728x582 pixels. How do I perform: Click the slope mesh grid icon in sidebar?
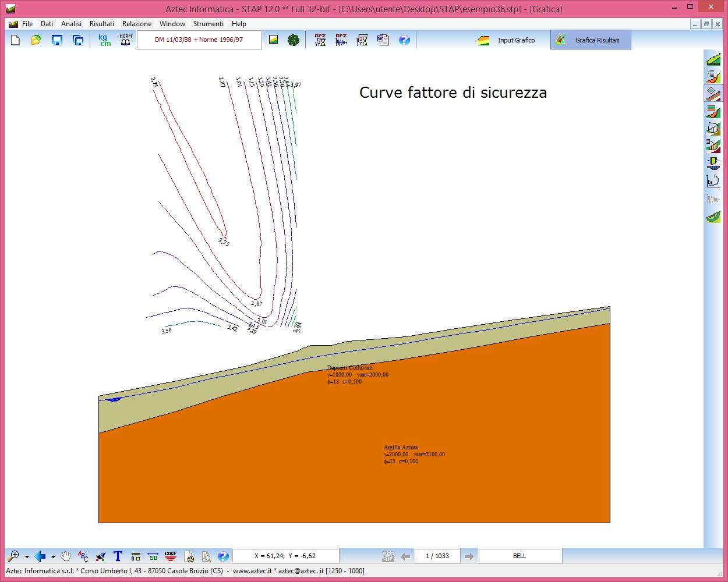[x=713, y=76]
